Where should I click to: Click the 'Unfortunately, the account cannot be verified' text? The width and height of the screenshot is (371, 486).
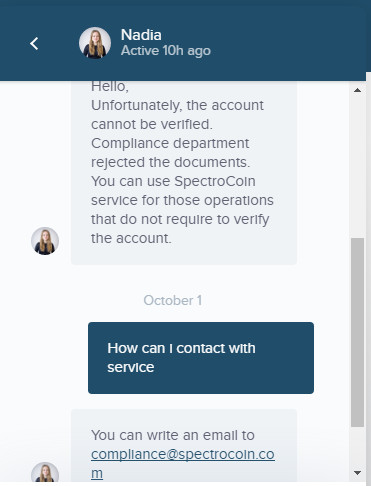pos(177,115)
